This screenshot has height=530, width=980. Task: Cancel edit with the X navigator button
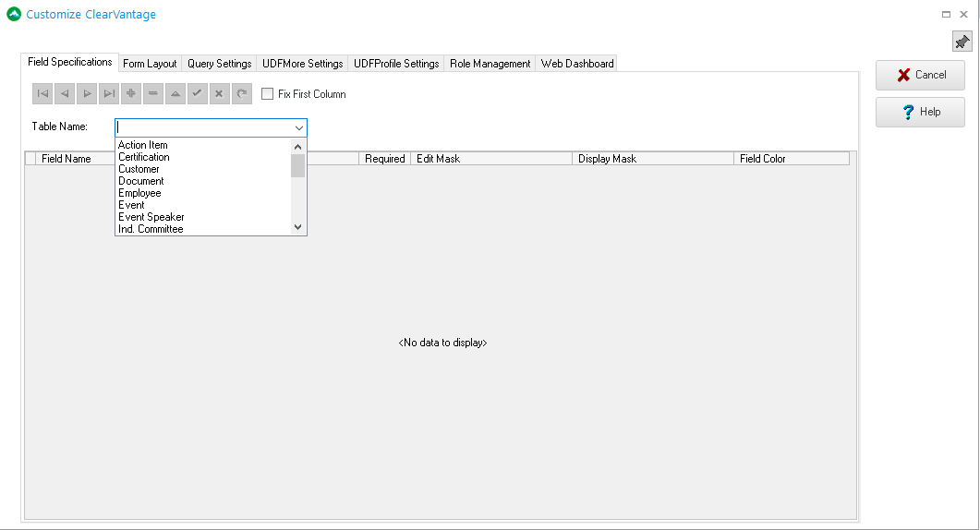(220, 94)
